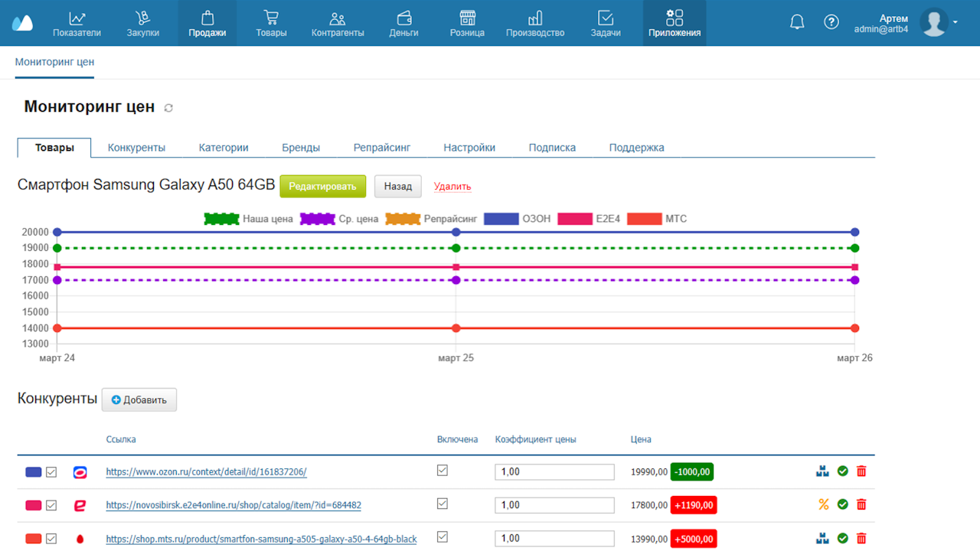Click the refresh icon beside Мониторинг цен heading
This screenshot has height=551, width=980.
168,108
